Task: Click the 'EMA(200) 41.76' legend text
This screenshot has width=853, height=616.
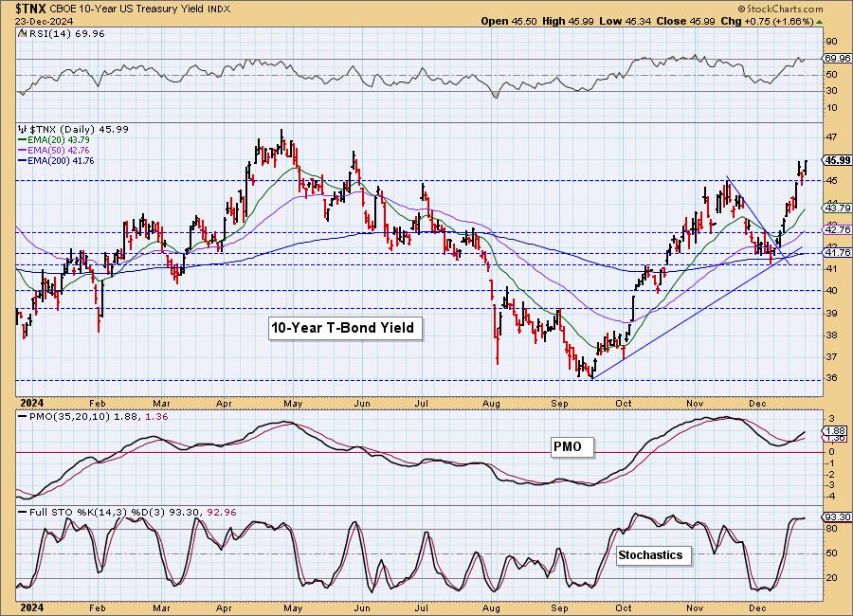Action: 61,160
